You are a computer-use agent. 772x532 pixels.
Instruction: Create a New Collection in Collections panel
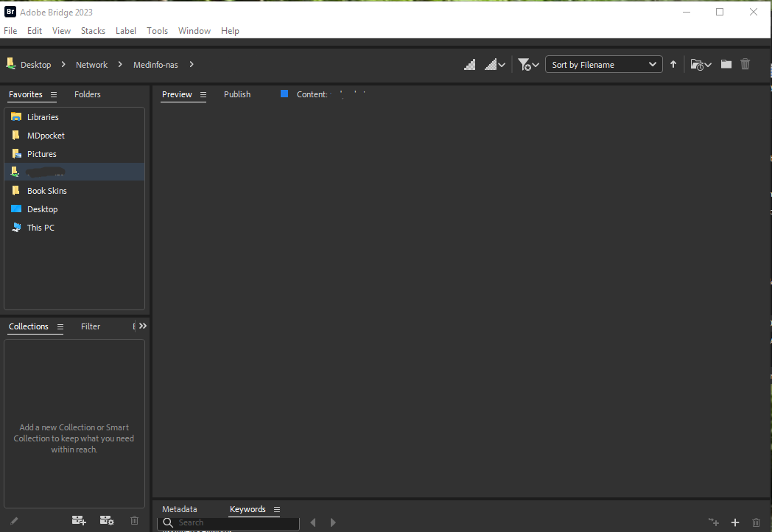pos(79,520)
